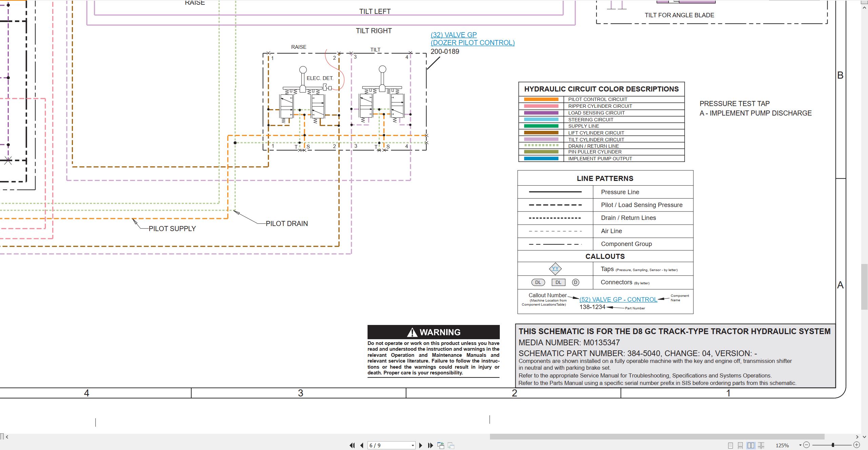868x450 pixels.
Task: Click the Component Group pattern row
Action: (x=605, y=244)
